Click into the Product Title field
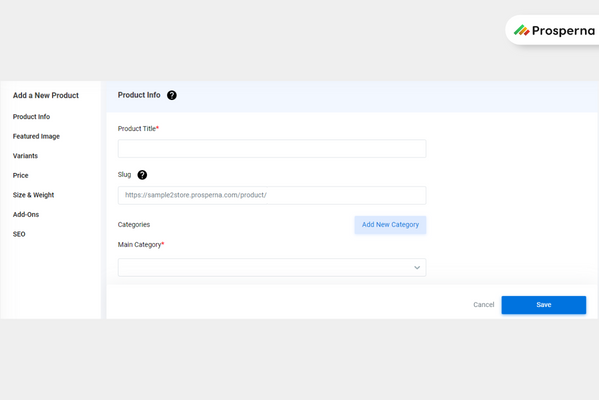The width and height of the screenshot is (599, 400). [x=272, y=149]
